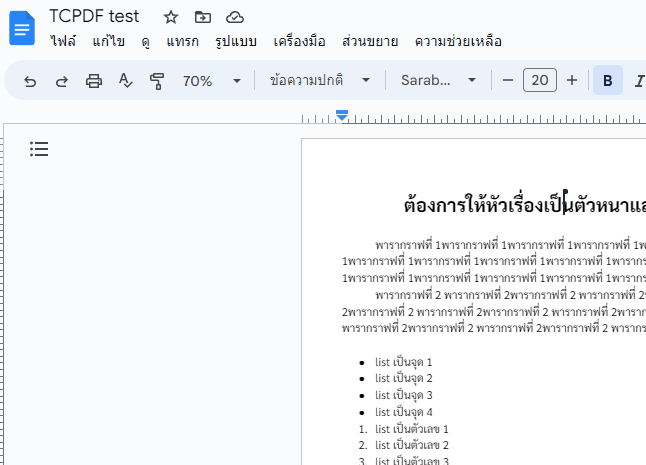Viewport: 646px width, 465px height.
Task: Open the ดู menu
Action: tap(145, 41)
